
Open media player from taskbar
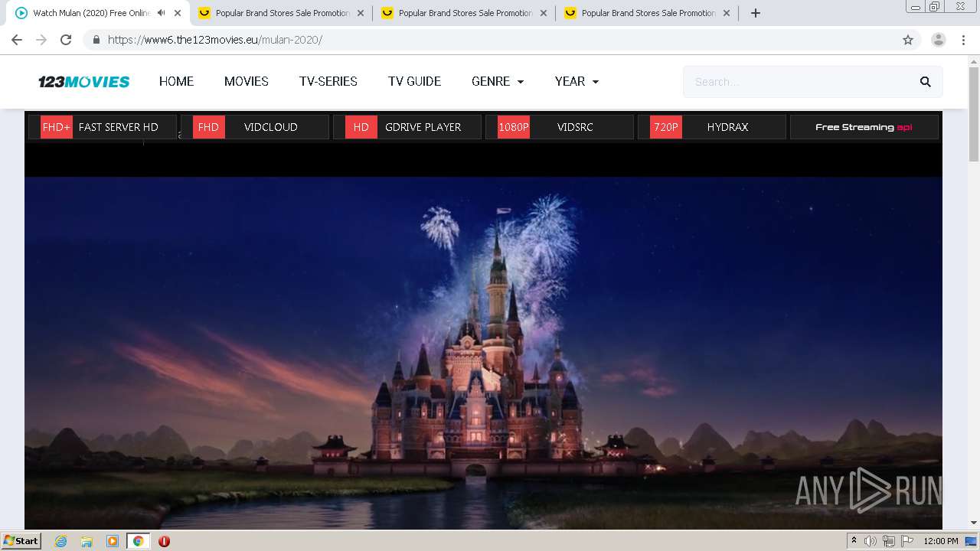[x=113, y=541]
